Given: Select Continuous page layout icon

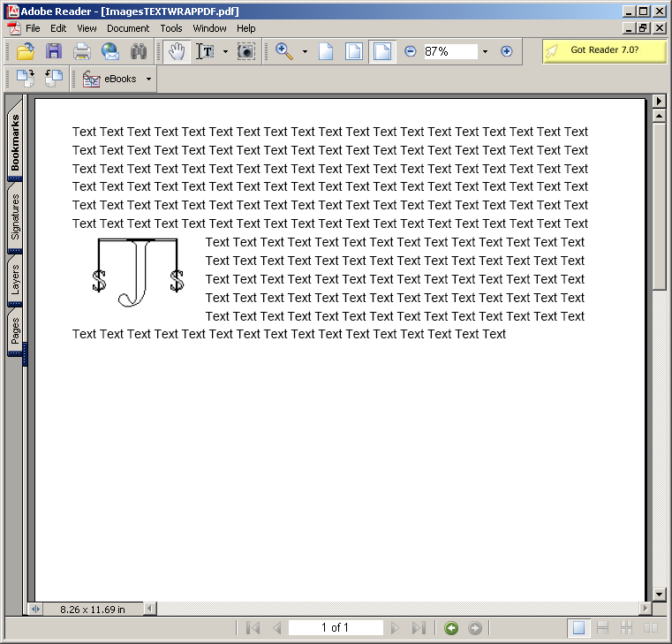Looking at the screenshot, I should (x=602, y=628).
